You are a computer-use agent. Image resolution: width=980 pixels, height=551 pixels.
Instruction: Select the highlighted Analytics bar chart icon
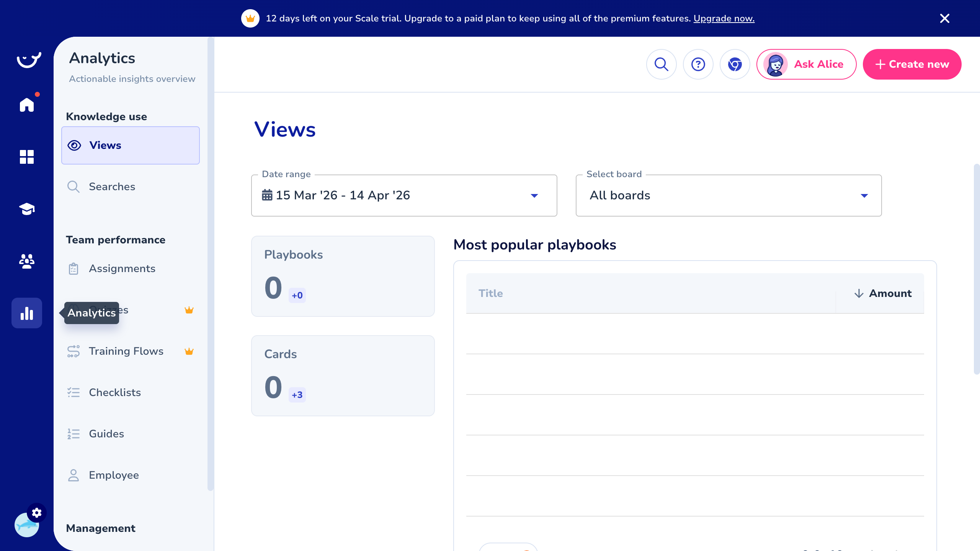[26, 313]
